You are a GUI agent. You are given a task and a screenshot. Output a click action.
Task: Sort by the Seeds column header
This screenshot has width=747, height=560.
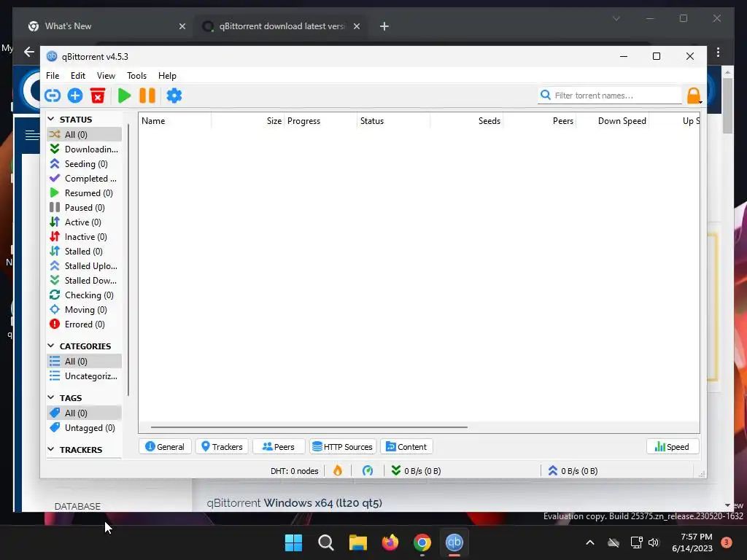point(466,121)
